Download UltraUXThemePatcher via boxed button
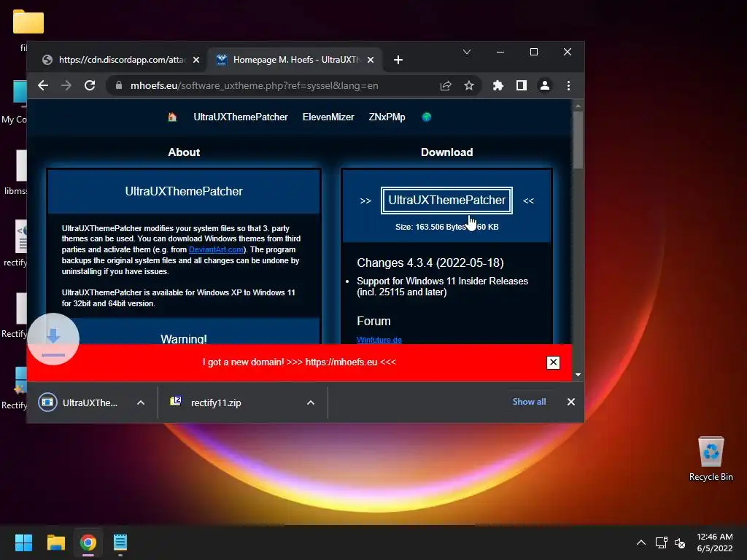The width and height of the screenshot is (747, 560). (x=447, y=201)
